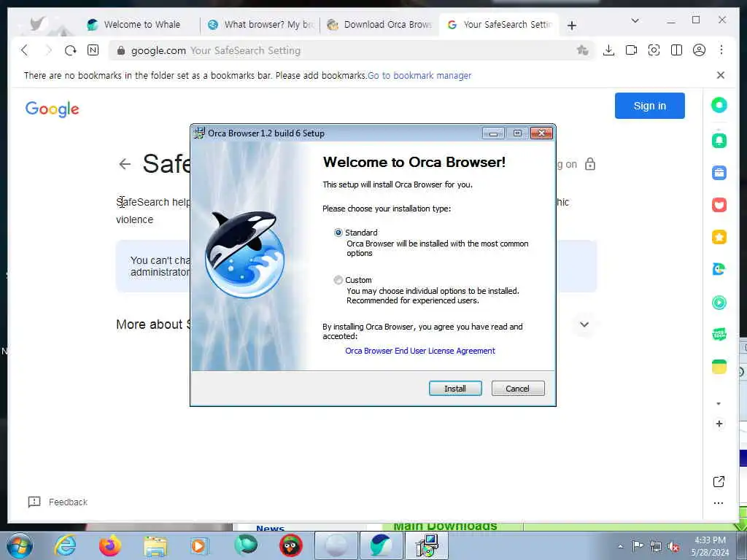
Task: Click the Action Center flag tray icon
Action: 638,545
